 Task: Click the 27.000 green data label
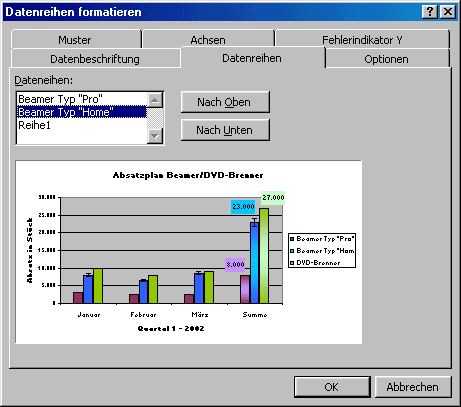click(273, 197)
